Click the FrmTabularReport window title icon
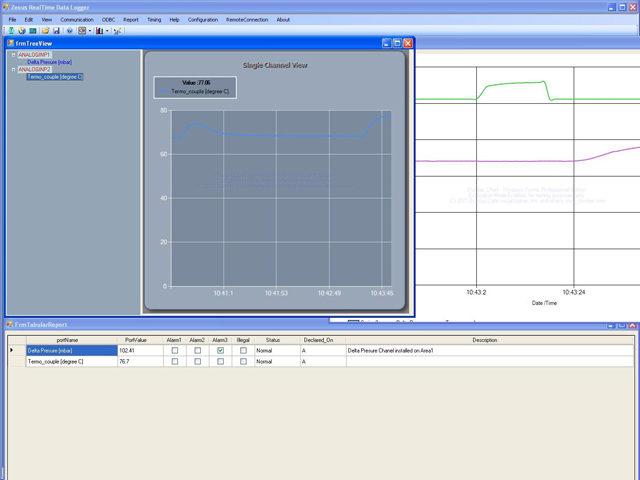 pos(10,324)
